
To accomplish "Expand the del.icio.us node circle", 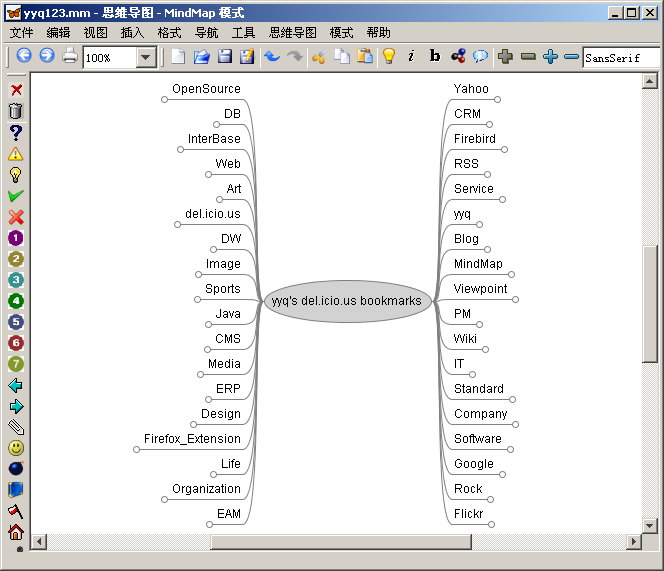I will (177, 225).
